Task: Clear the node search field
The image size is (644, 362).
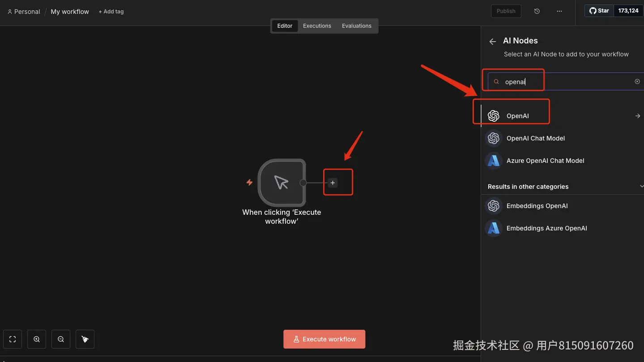Action: coord(637,81)
